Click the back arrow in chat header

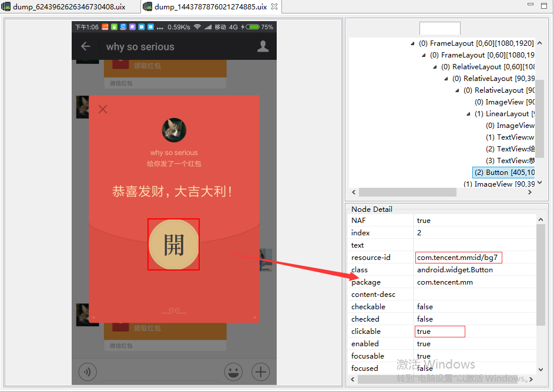pyautogui.click(x=86, y=46)
